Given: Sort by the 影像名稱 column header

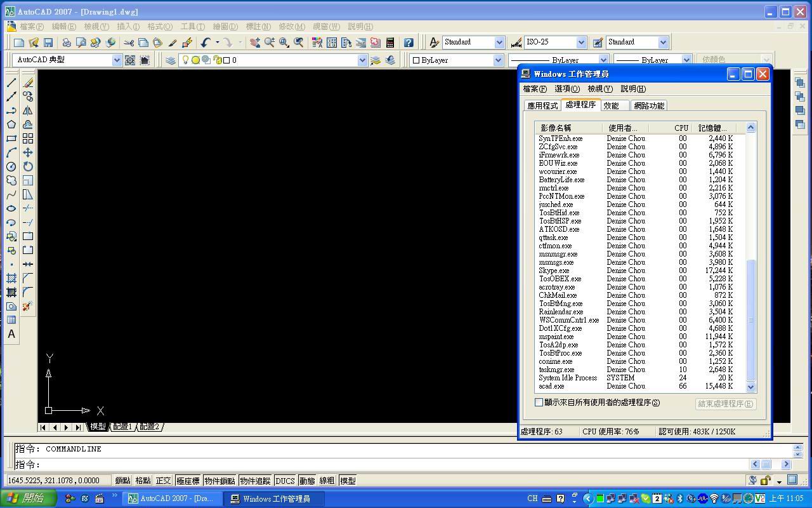Looking at the screenshot, I should pos(569,128).
